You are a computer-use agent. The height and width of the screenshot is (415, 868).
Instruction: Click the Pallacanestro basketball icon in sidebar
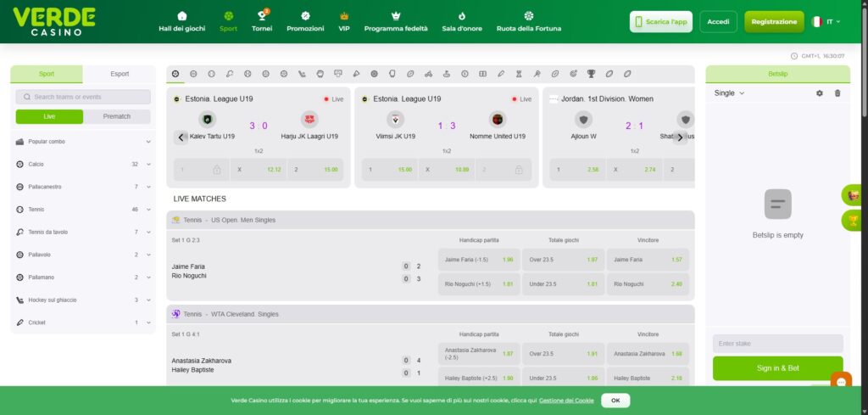click(x=20, y=188)
